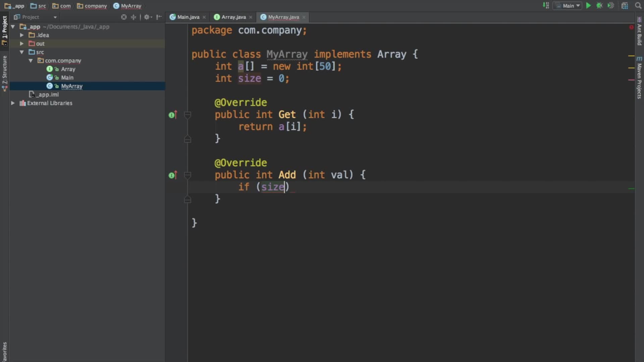Image resolution: width=644 pixels, height=362 pixels.
Task: Click the MyArray class name in editor
Action: 287,54
